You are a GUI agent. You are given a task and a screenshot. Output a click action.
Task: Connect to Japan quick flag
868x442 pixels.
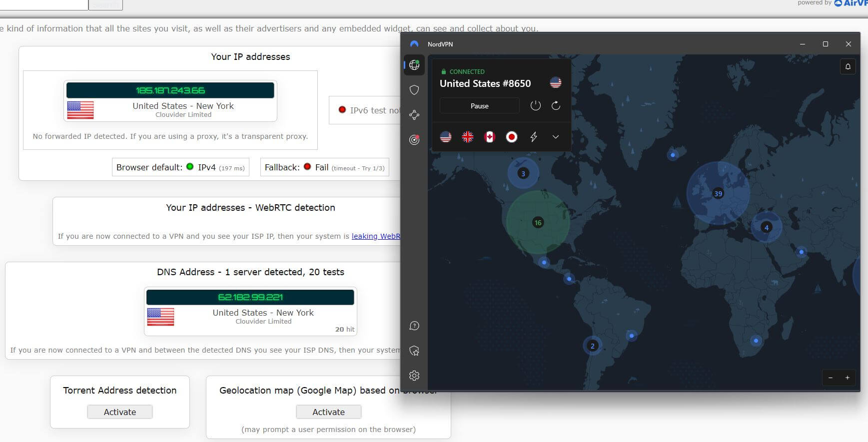pyautogui.click(x=511, y=137)
